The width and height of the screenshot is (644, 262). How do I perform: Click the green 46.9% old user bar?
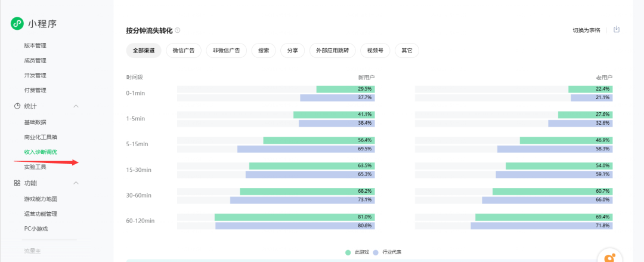pos(566,140)
